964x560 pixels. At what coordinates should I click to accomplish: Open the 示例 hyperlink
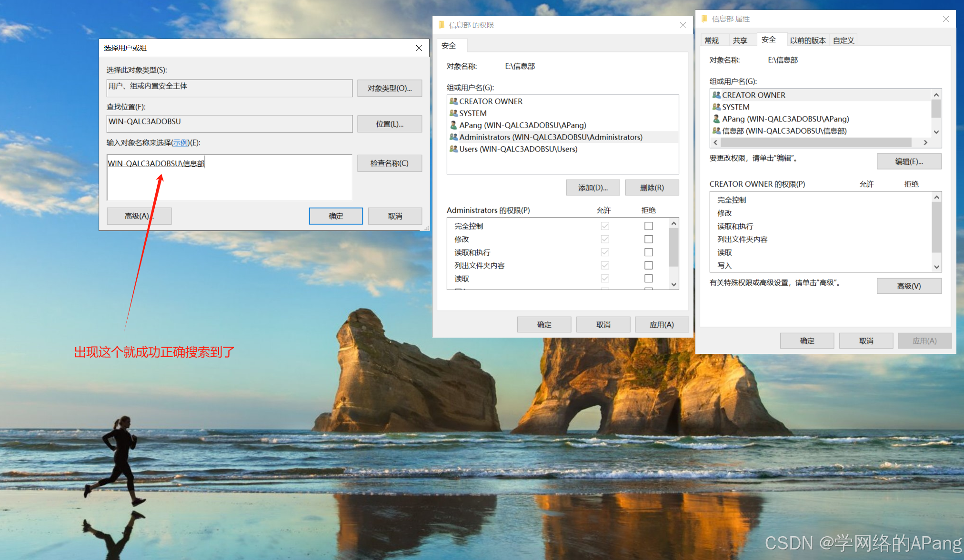coord(181,143)
